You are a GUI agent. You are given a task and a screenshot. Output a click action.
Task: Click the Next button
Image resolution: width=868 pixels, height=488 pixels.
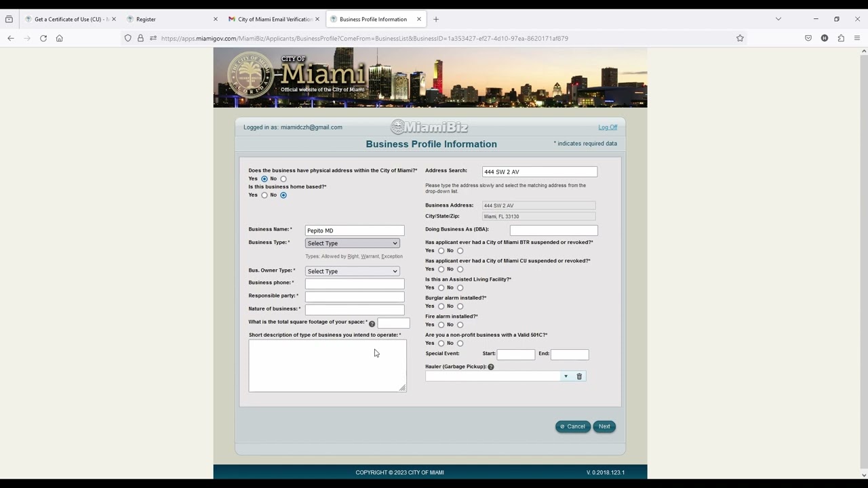[x=604, y=426]
